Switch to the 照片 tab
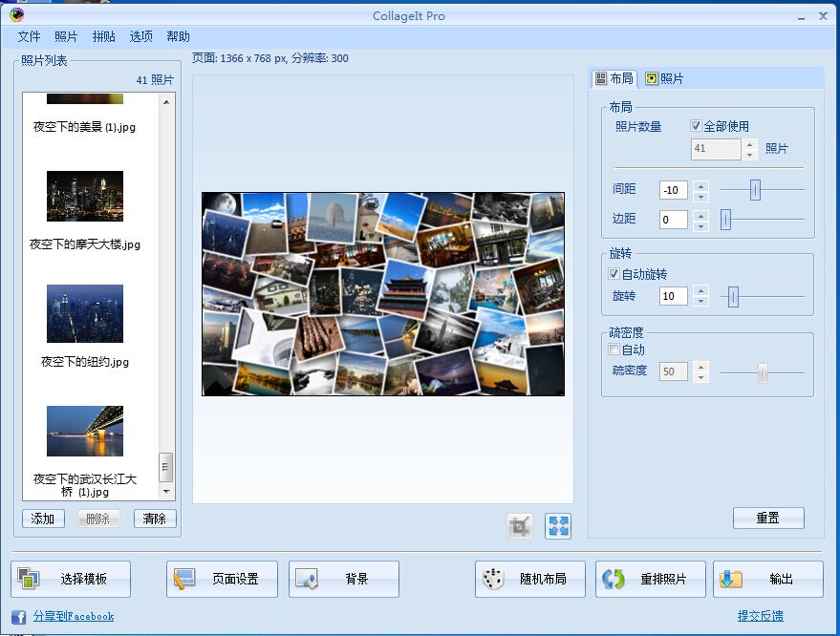Screen dimensions: 840x636 pos(664,78)
